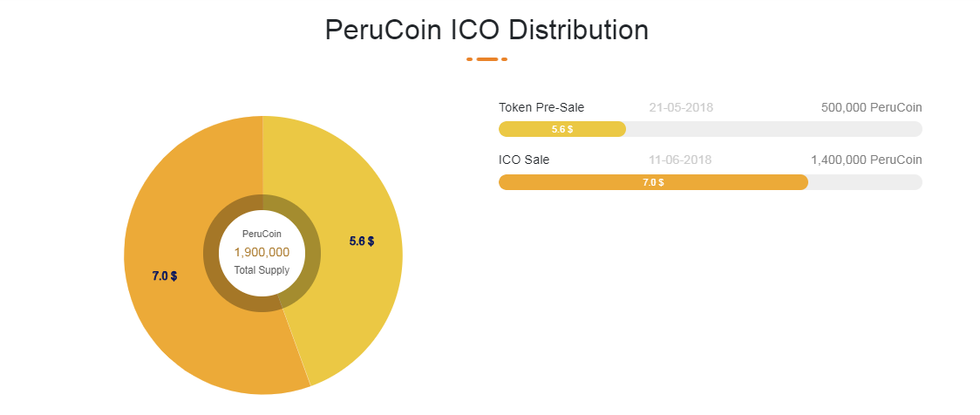980x415 pixels.
Task: Click the 5.6 $ label on pie chart
Action: pos(362,242)
